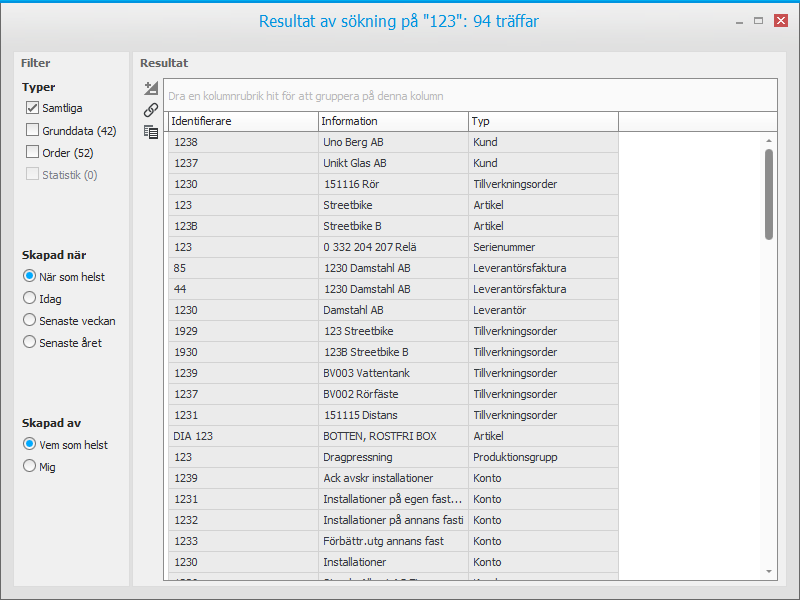Uncheck the Samtliga types checkbox

pos(32,108)
